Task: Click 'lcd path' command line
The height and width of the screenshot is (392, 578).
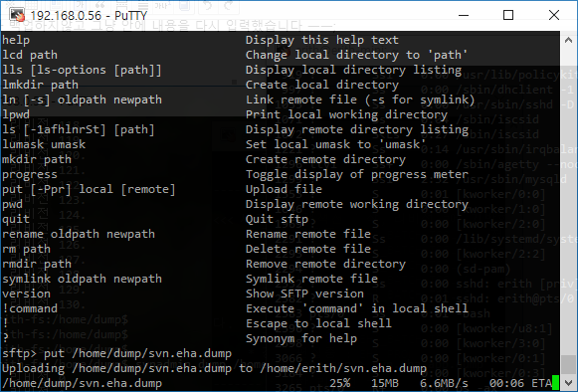Action: (x=30, y=55)
